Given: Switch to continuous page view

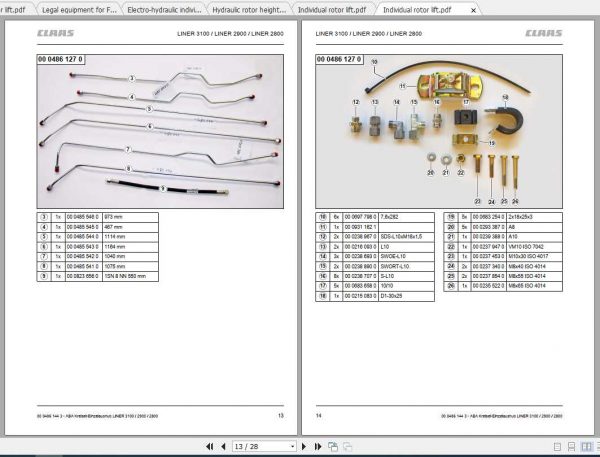Looking at the screenshot, I should 571,447.
